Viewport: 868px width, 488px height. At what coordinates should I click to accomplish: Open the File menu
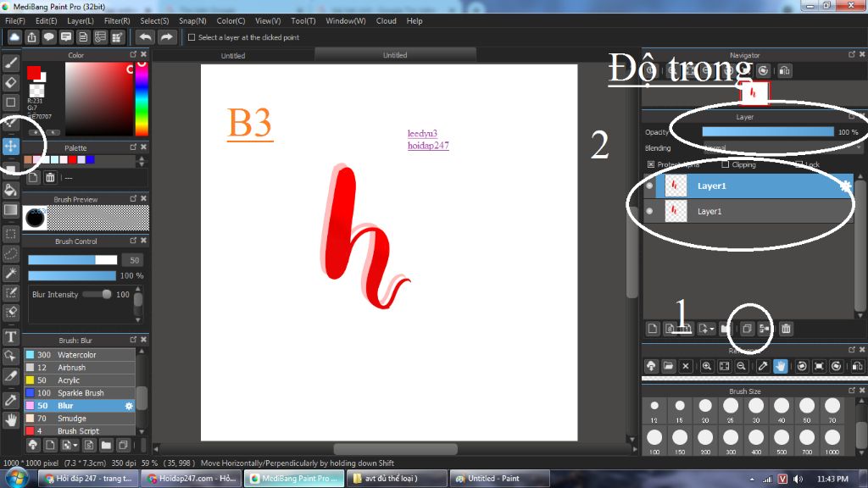coord(15,21)
